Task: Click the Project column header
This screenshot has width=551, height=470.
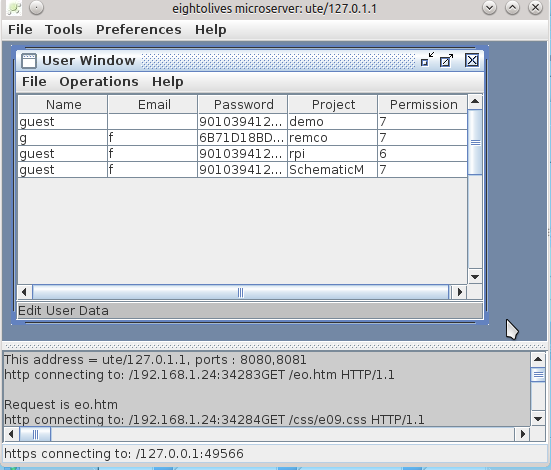Action: coord(333,104)
